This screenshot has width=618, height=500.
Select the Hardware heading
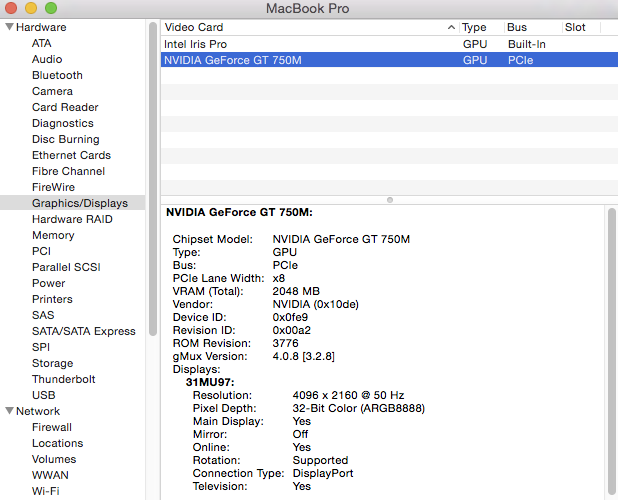[x=41, y=27]
